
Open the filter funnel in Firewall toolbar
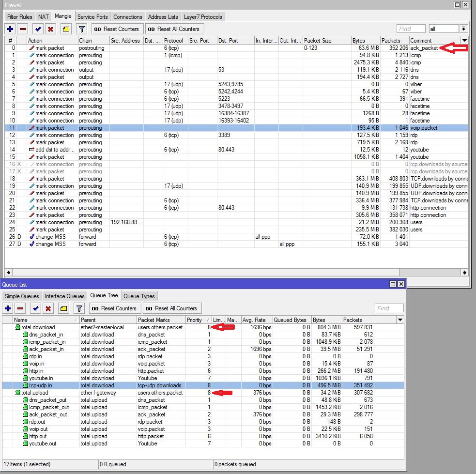click(82, 29)
